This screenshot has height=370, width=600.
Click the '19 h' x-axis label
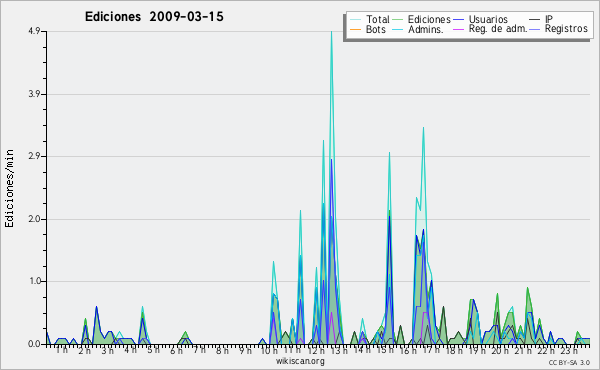pyautogui.click(x=477, y=350)
